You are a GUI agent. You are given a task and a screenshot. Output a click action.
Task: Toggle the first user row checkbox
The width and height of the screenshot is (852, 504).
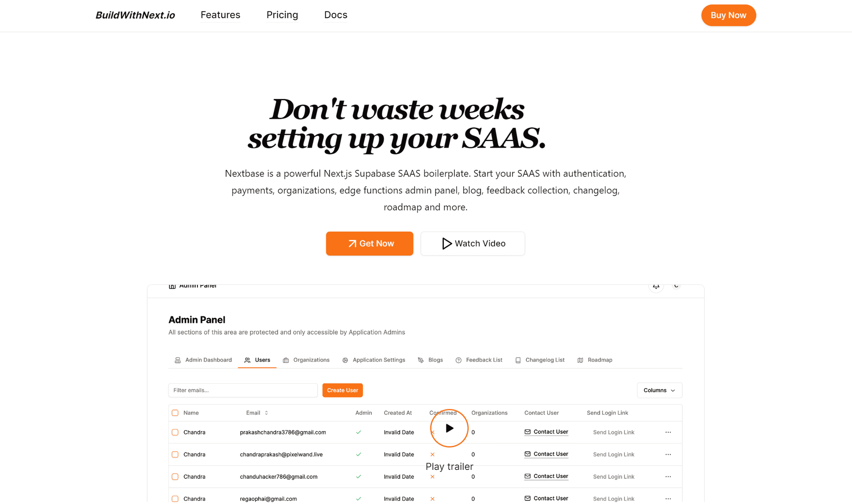(174, 431)
